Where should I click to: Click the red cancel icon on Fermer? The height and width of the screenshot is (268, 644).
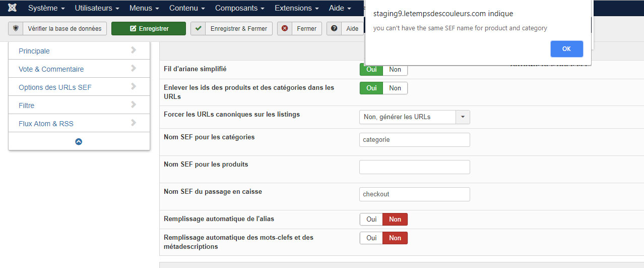285,29
